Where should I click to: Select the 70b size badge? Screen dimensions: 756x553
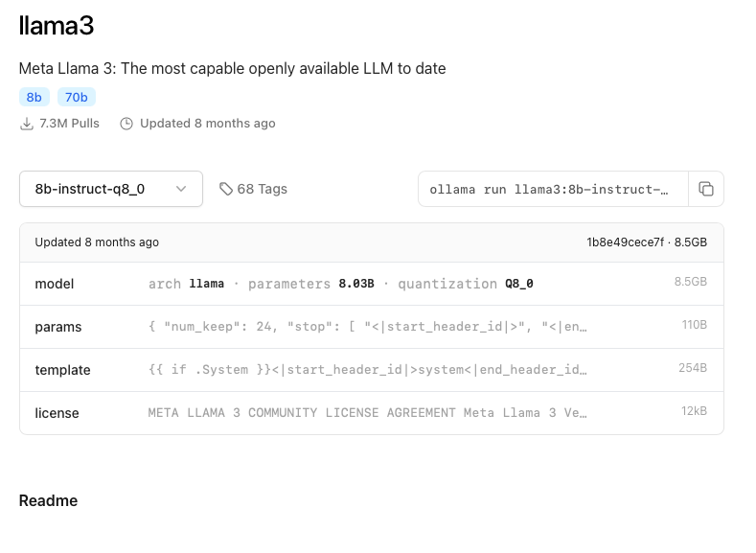click(77, 98)
